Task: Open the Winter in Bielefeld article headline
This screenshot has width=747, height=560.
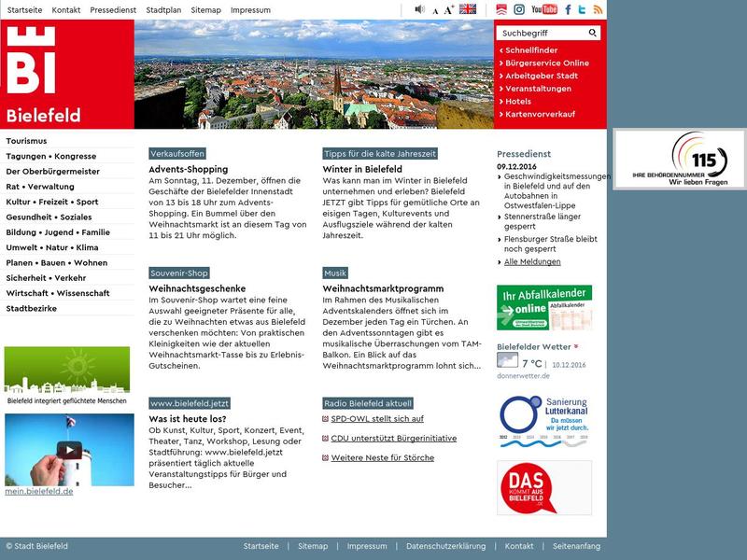Action: tap(362, 169)
